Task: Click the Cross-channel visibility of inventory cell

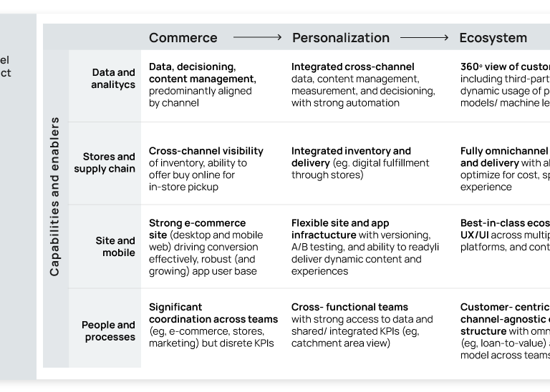Action: pyautogui.click(x=206, y=169)
